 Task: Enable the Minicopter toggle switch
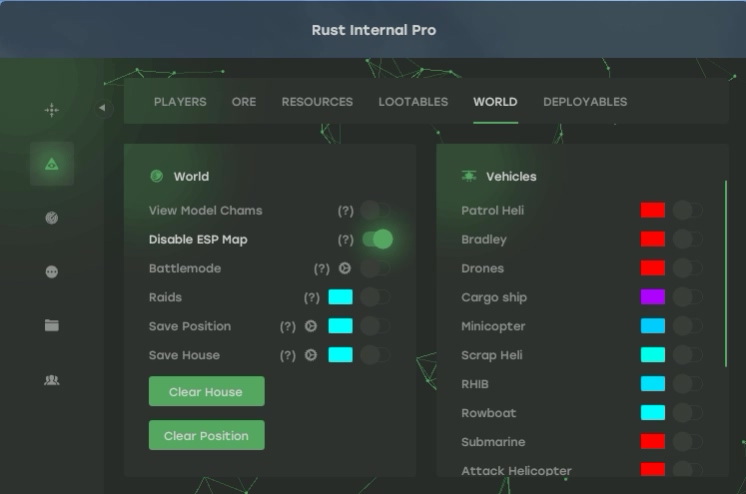point(686,327)
